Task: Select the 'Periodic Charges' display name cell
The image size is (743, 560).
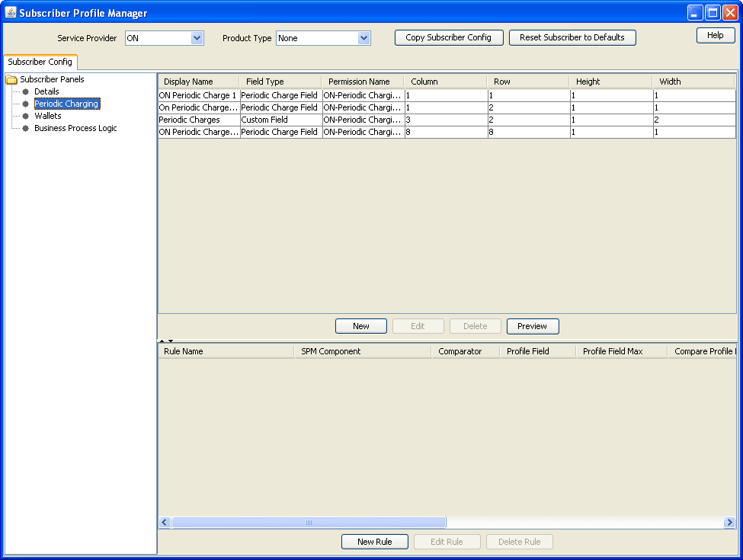Action: pos(199,120)
